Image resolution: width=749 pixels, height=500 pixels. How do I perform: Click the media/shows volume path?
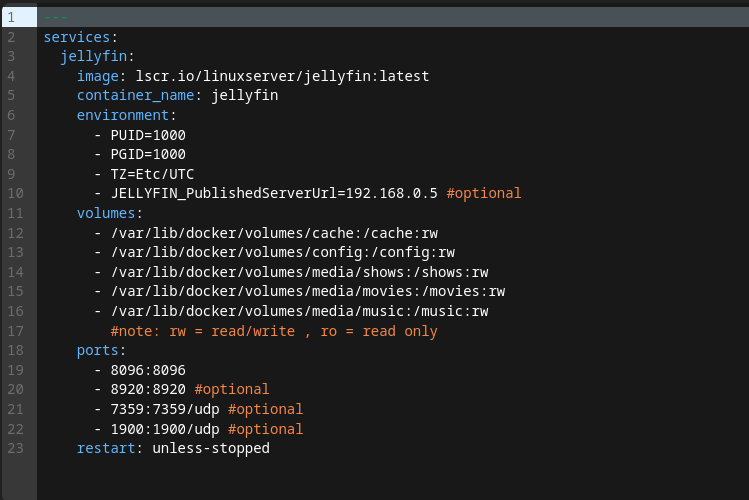tap(299, 272)
